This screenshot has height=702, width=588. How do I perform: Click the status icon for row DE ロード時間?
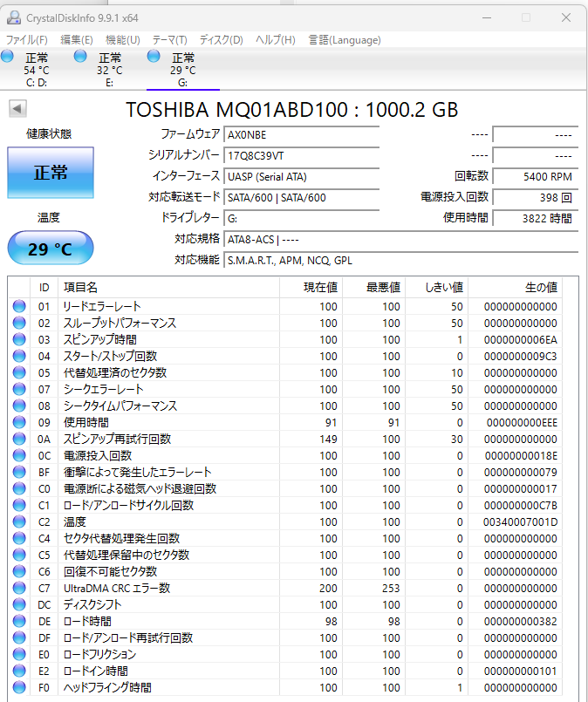tap(19, 621)
